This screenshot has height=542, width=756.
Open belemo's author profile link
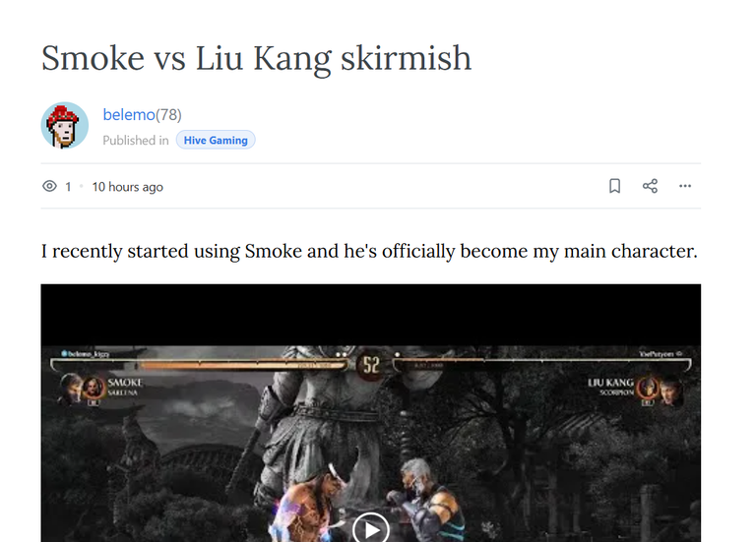(x=129, y=115)
